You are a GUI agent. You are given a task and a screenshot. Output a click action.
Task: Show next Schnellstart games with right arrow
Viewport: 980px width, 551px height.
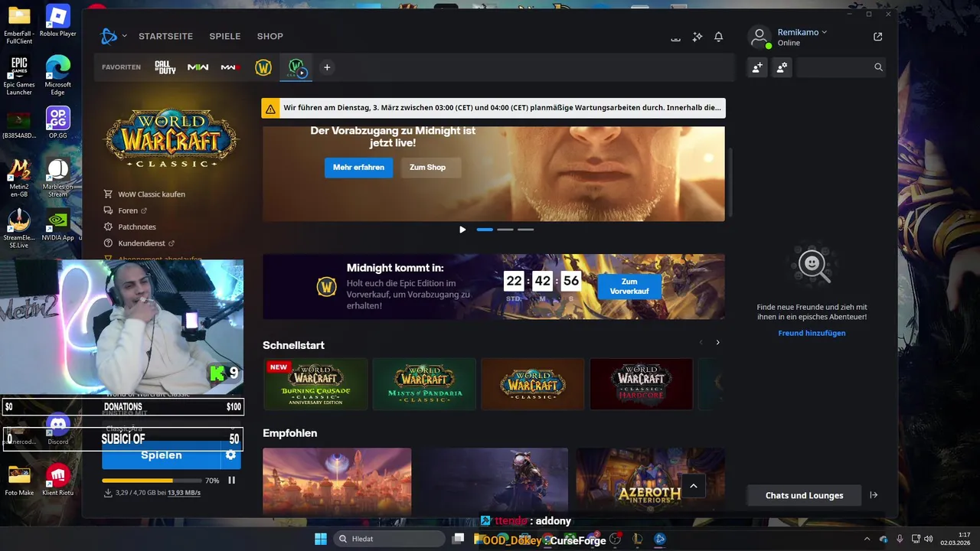coord(717,343)
